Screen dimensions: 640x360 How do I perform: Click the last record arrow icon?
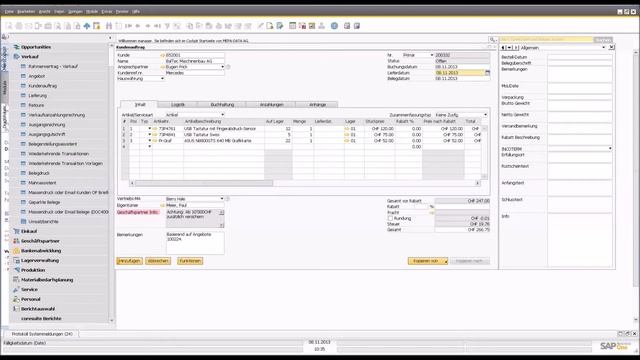point(157,26)
